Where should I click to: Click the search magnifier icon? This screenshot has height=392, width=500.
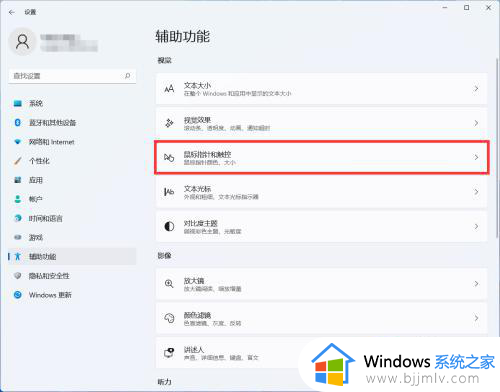[x=127, y=76]
